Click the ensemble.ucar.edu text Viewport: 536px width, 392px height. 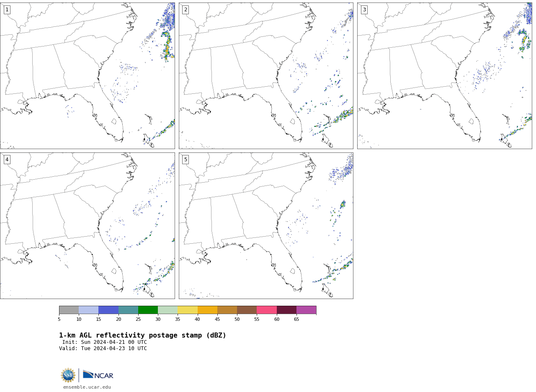pyautogui.click(x=87, y=387)
